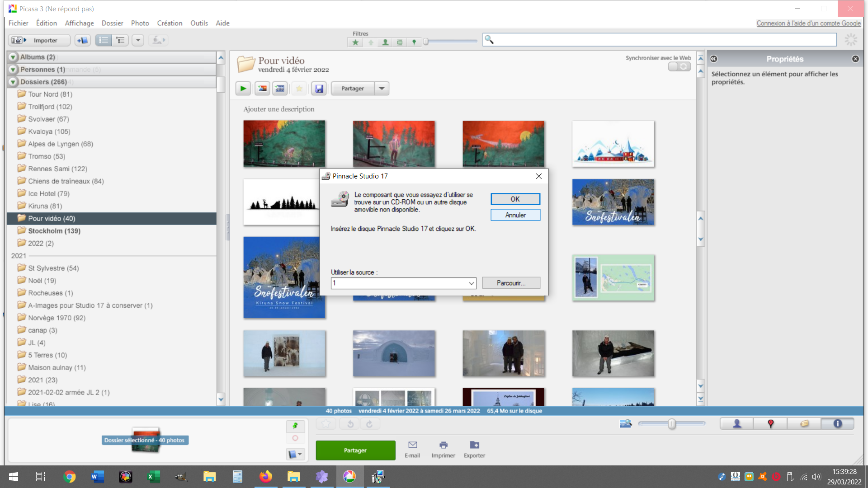The width and height of the screenshot is (868, 488).
Task: Click the Imprimer icon
Action: pyautogui.click(x=443, y=450)
